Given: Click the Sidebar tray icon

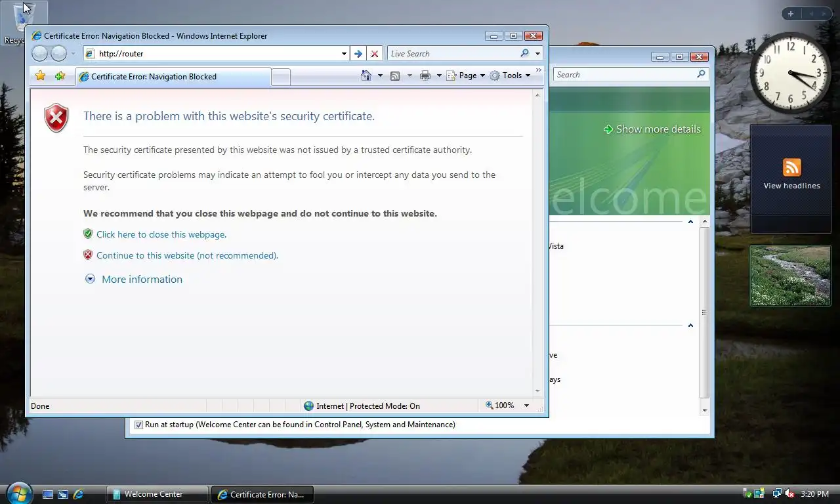Looking at the screenshot, I should point(760,493).
